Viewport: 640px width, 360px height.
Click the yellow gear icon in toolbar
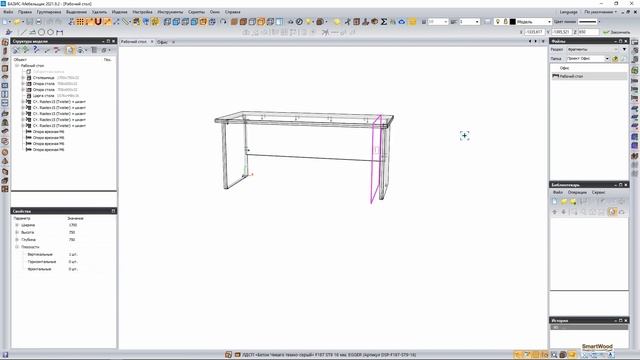[x=155, y=22]
